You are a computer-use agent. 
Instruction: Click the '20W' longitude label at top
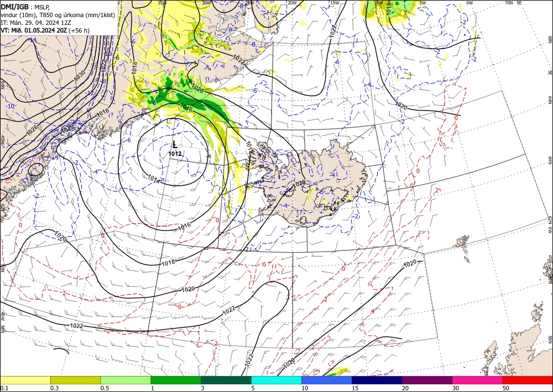pos(292,3)
